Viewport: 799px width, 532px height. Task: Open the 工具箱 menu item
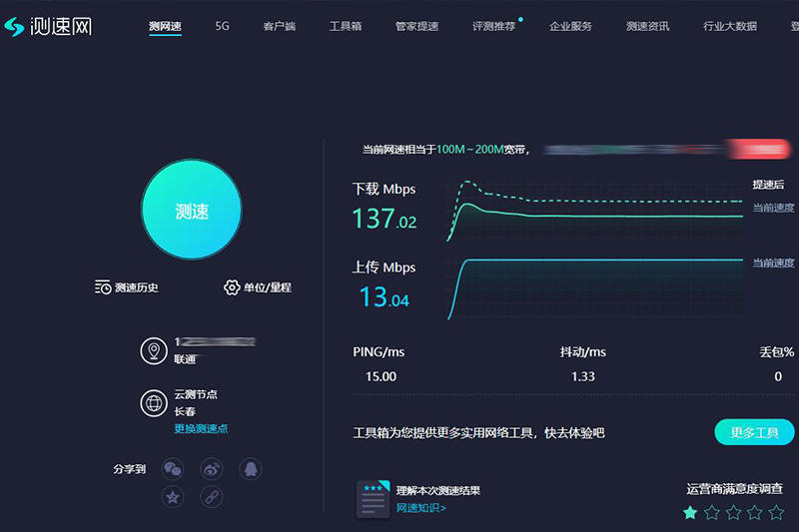click(346, 26)
